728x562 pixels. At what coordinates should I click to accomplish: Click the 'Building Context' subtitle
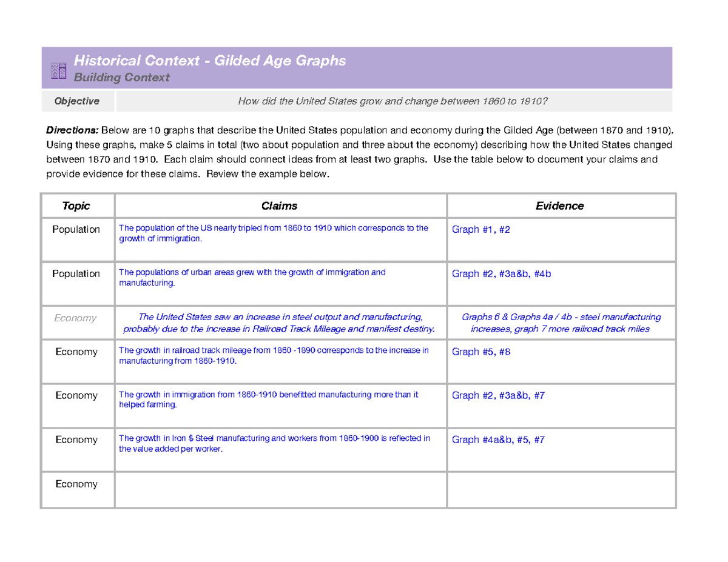[121, 78]
